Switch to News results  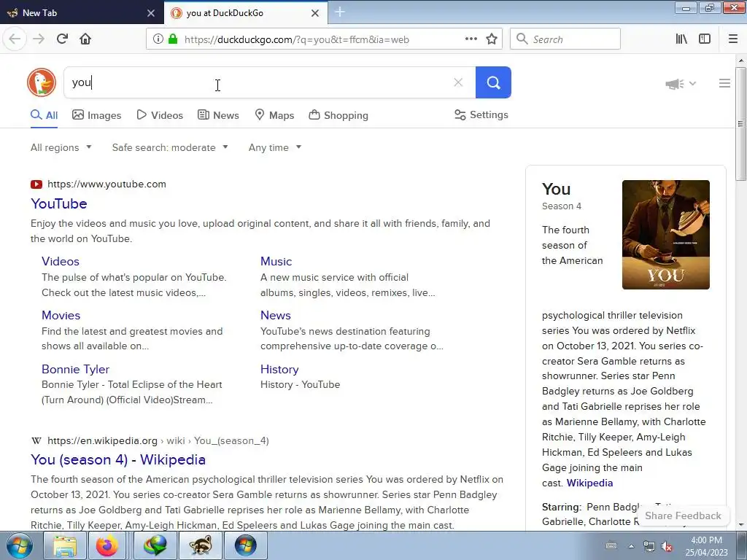coord(218,115)
